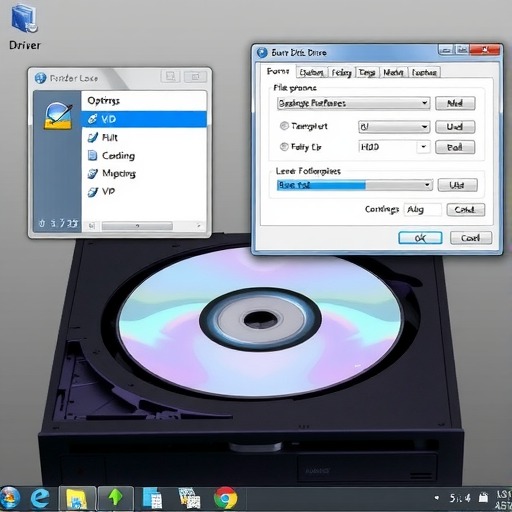Open the dropdown arrow on the progress combo
The width and height of the screenshot is (512, 512).
coord(427,185)
